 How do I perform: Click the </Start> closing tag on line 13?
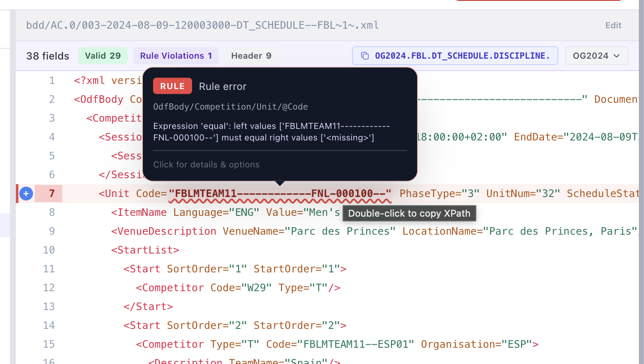148,307
